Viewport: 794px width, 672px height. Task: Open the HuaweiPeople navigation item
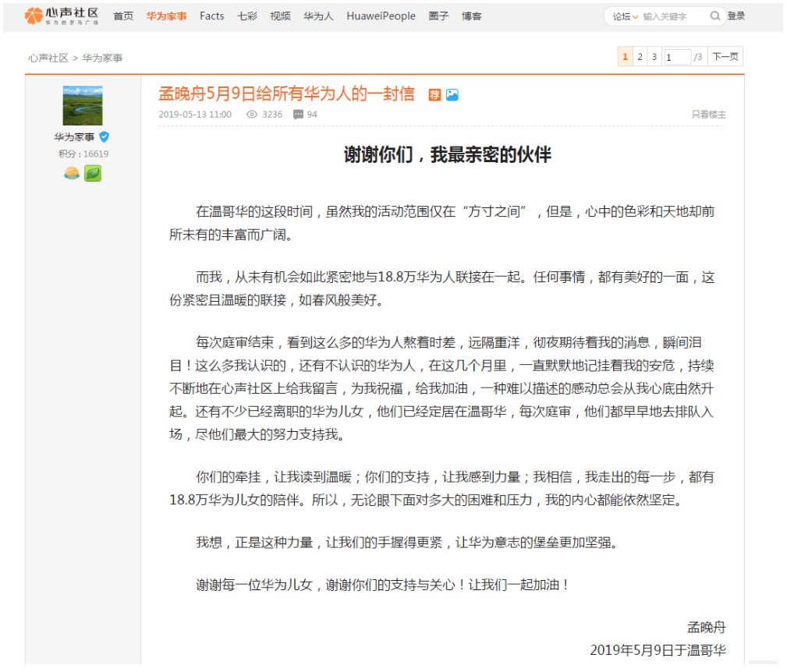[x=381, y=16]
